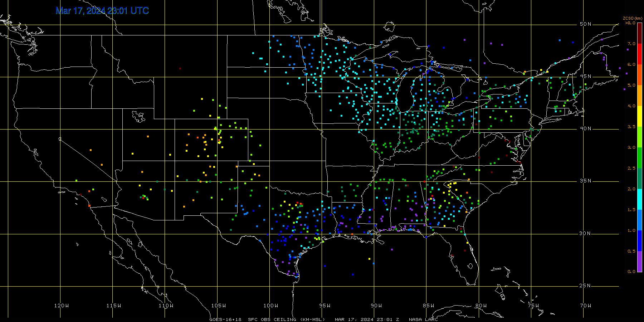Click the cyan segment of the color bar
Viewport: 644px width, 322px height.
pos(639,199)
